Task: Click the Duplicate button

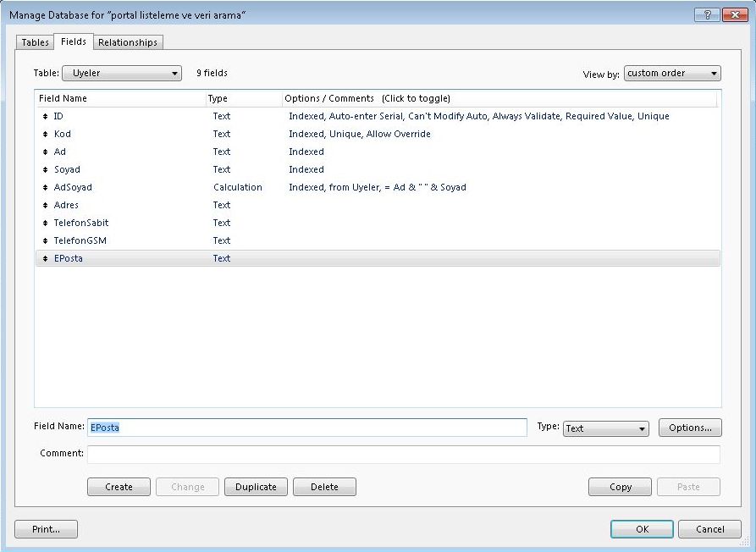Action: (x=256, y=487)
